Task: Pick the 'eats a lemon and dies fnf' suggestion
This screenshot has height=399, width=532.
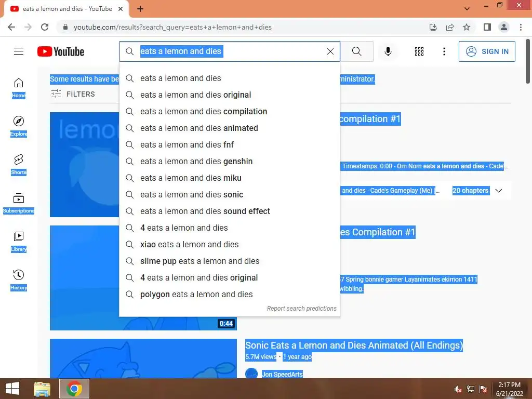Action: [229, 144]
